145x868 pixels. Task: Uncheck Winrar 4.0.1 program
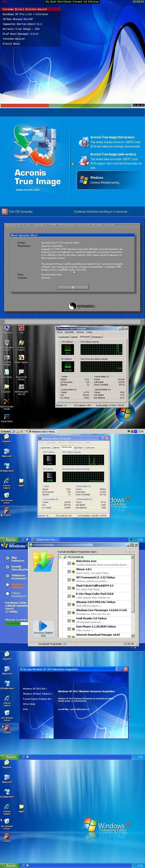pos(69,572)
